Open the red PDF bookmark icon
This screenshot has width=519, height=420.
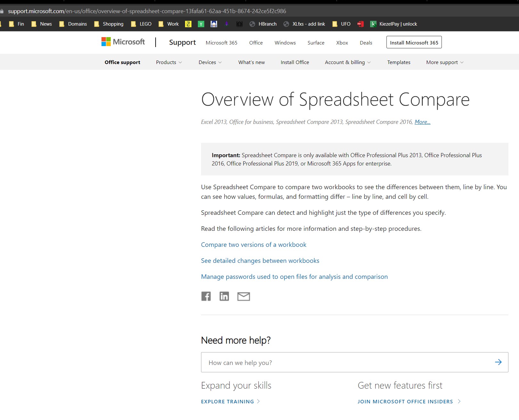tap(361, 24)
